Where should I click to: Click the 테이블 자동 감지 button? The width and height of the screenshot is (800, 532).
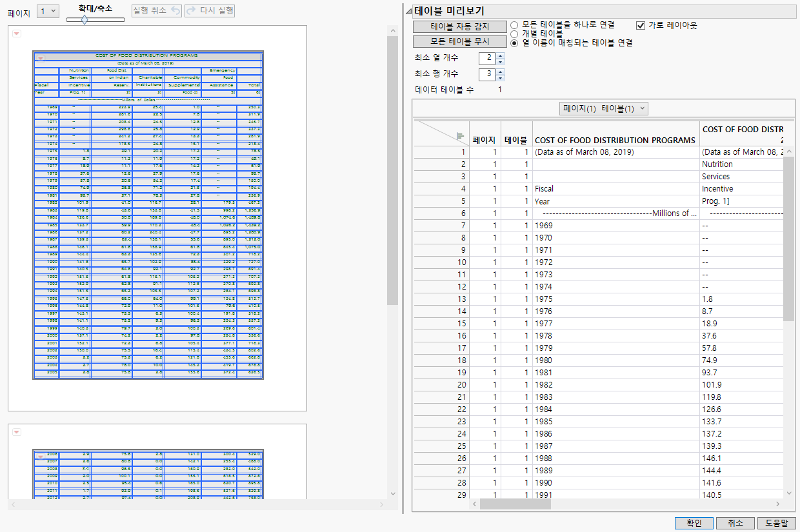point(459,26)
